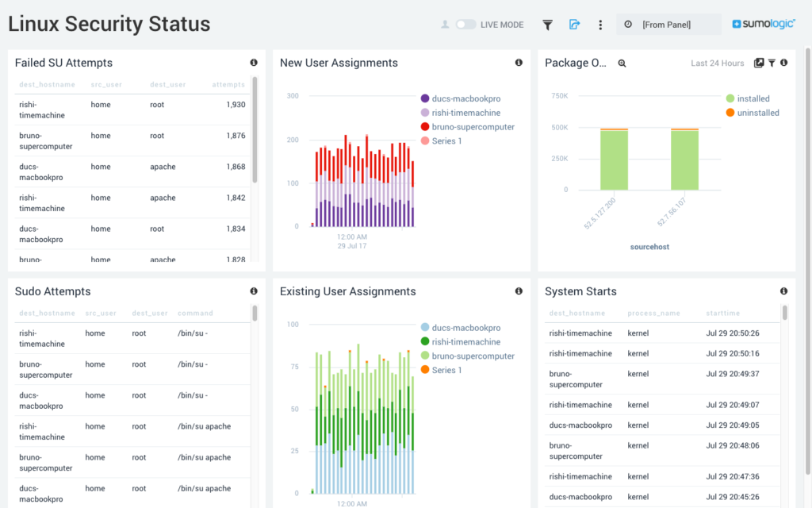Sort Failed SU Attempts by attempts column

tap(228, 84)
